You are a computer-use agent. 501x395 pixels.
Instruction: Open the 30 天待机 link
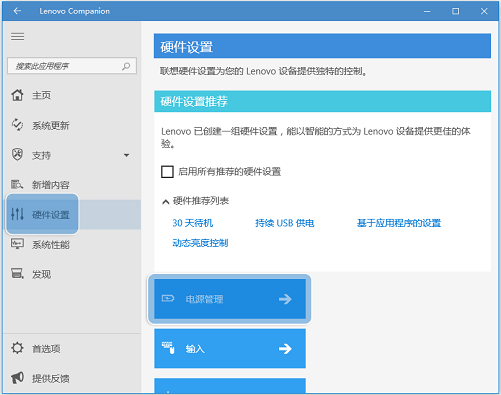[x=193, y=223]
